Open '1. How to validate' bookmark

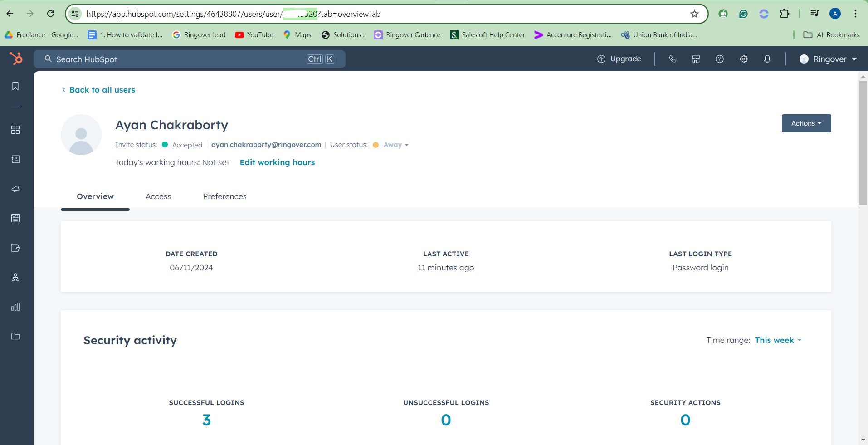tap(125, 35)
